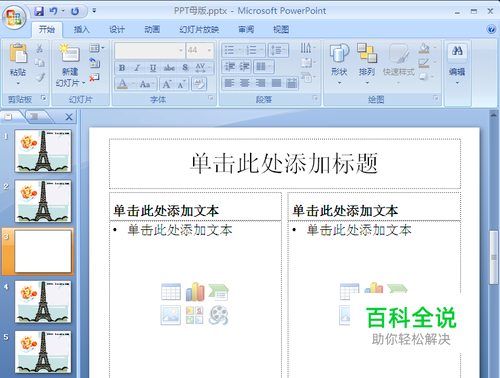Insert clip art icon in left placeholder
Screen dimensions: 500x378
[195, 315]
